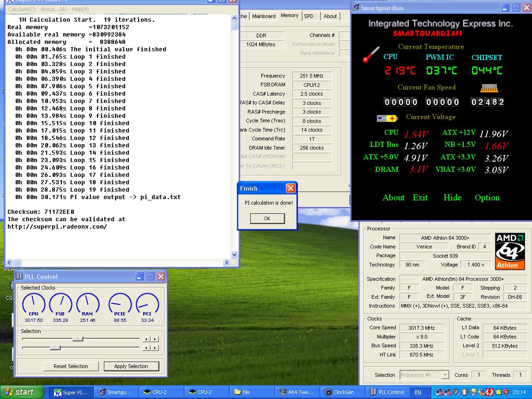Screen dimensions: 532x399
Task: Click the thermometer icon in Smartguardian
Action: click(371, 54)
